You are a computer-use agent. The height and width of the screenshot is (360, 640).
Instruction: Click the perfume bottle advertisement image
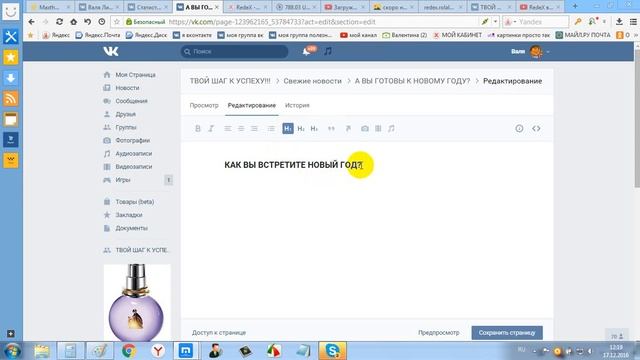[137, 302]
